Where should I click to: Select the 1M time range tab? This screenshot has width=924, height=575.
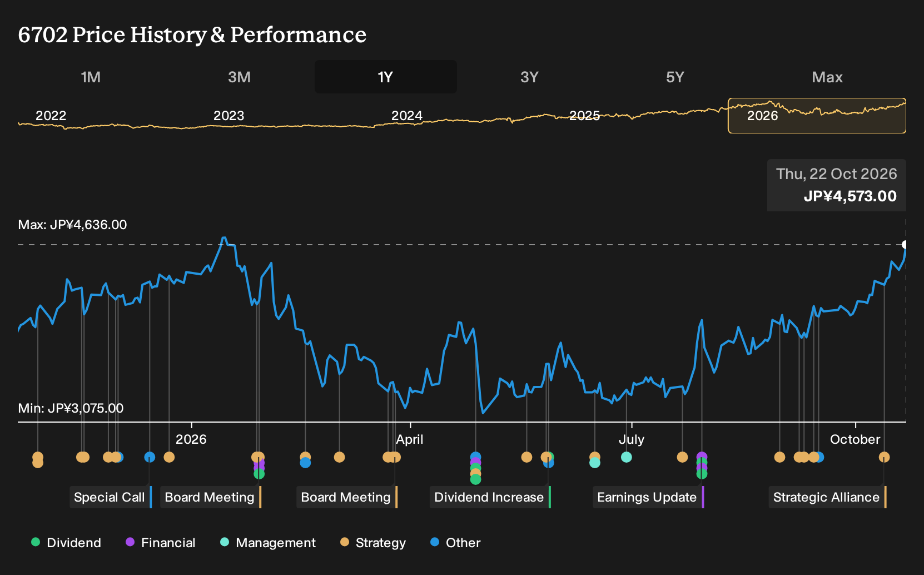click(91, 77)
